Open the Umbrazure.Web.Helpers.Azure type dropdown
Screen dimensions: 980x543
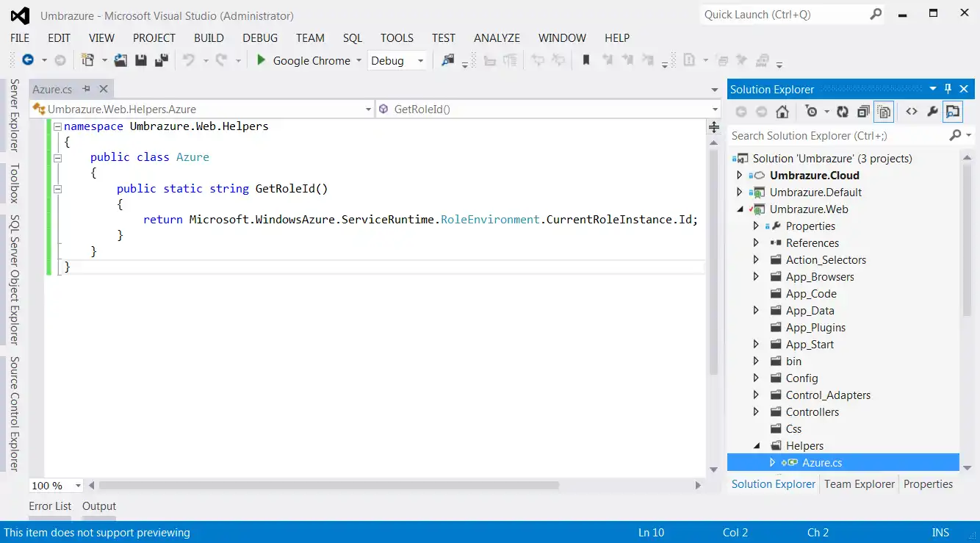click(369, 109)
